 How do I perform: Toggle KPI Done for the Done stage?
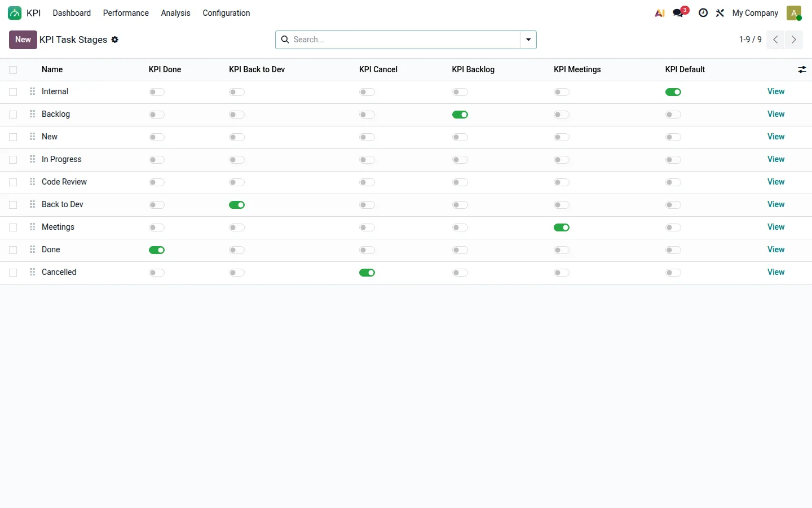tap(157, 250)
